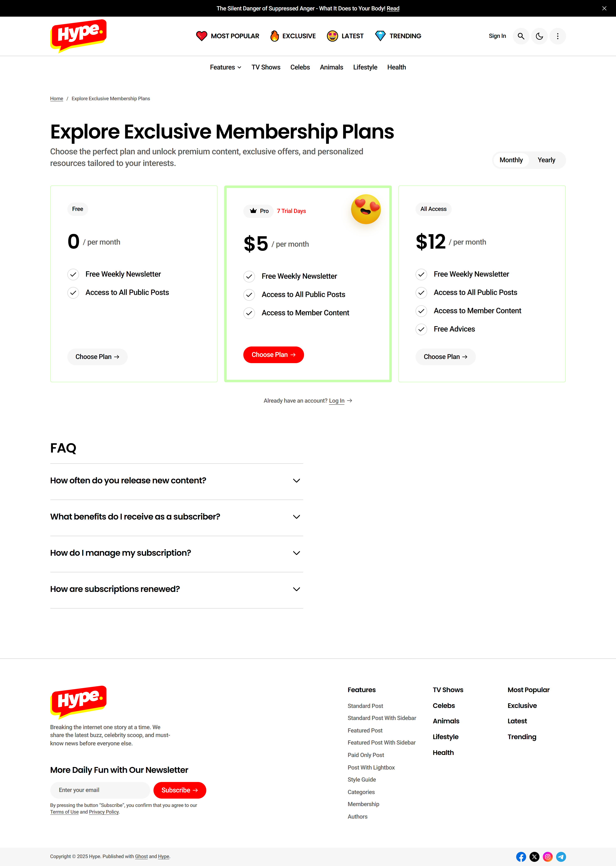616x866 pixels.
Task: Switch billing to Yearly
Action: (x=546, y=160)
